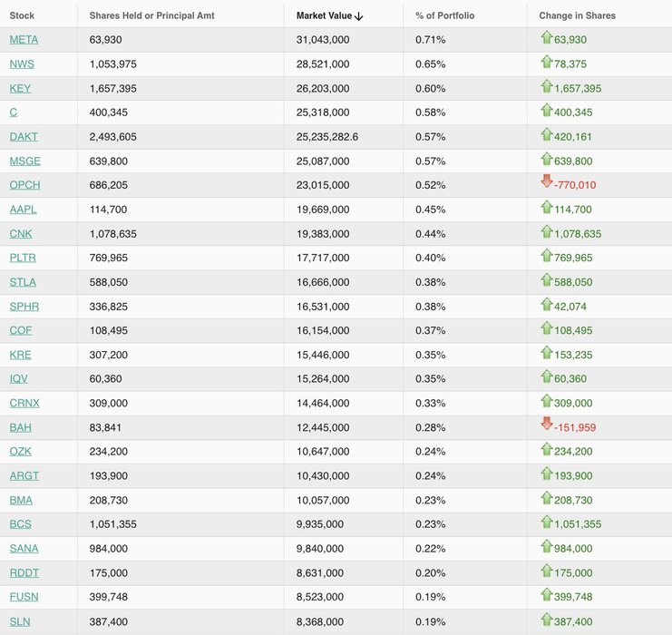Image resolution: width=672 pixels, height=635 pixels.
Task: Open the PLTR stock link
Action: click(23, 258)
